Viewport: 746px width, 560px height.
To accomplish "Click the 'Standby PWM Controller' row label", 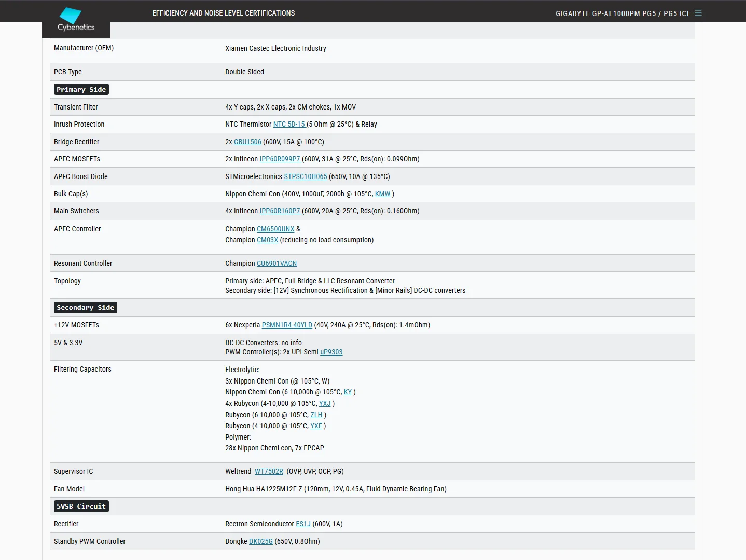I will 90,541.
